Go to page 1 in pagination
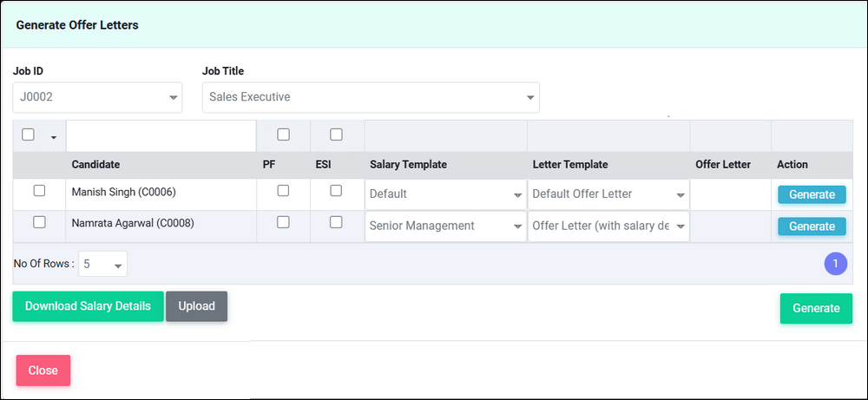Viewport: 868px width, 400px height. (835, 263)
